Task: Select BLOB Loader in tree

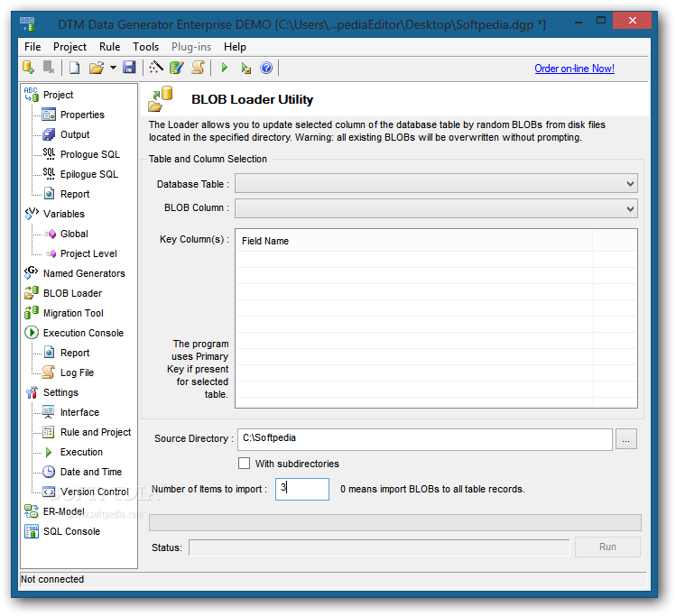Action: [72, 293]
